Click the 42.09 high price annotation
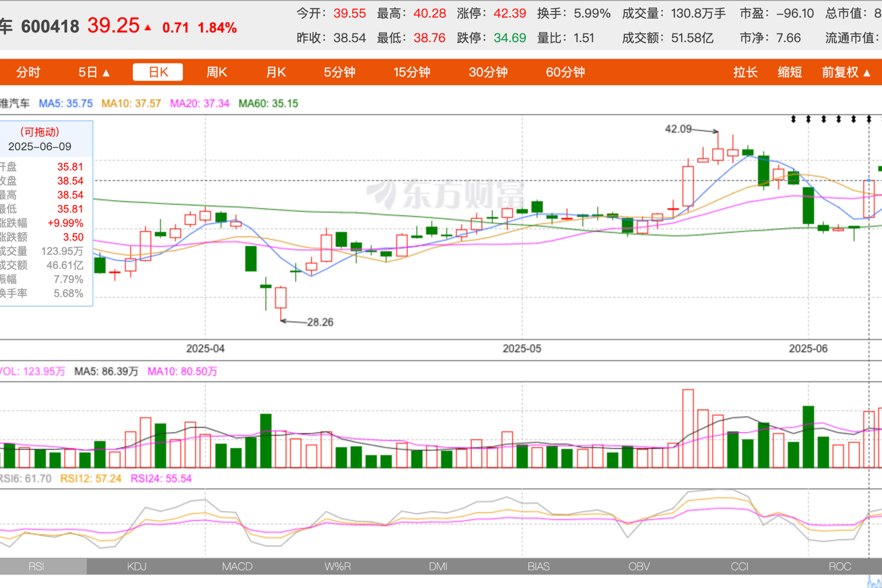The height and width of the screenshot is (588, 882). (678, 129)
